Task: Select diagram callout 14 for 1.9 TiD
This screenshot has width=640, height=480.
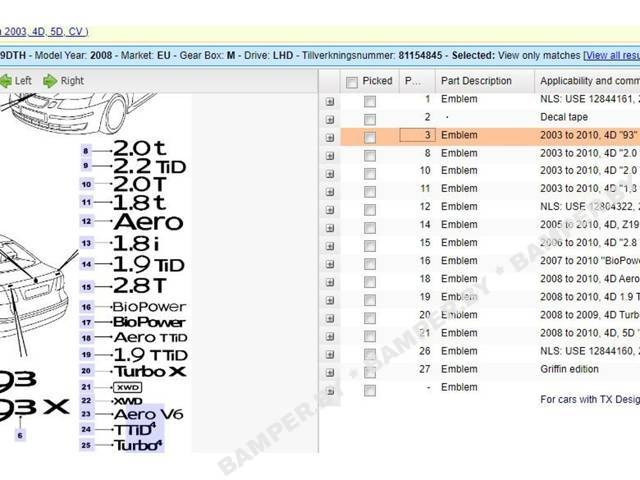Action: click(87, 264)
